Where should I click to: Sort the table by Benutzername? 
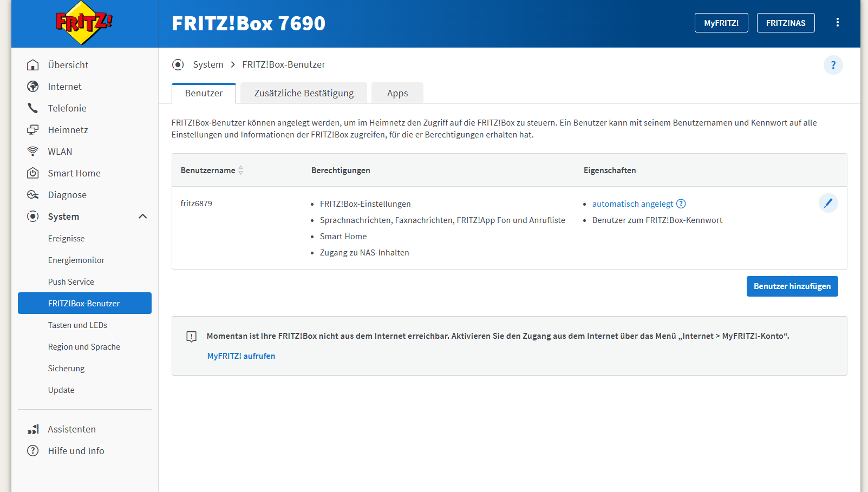tap(241, 170)
